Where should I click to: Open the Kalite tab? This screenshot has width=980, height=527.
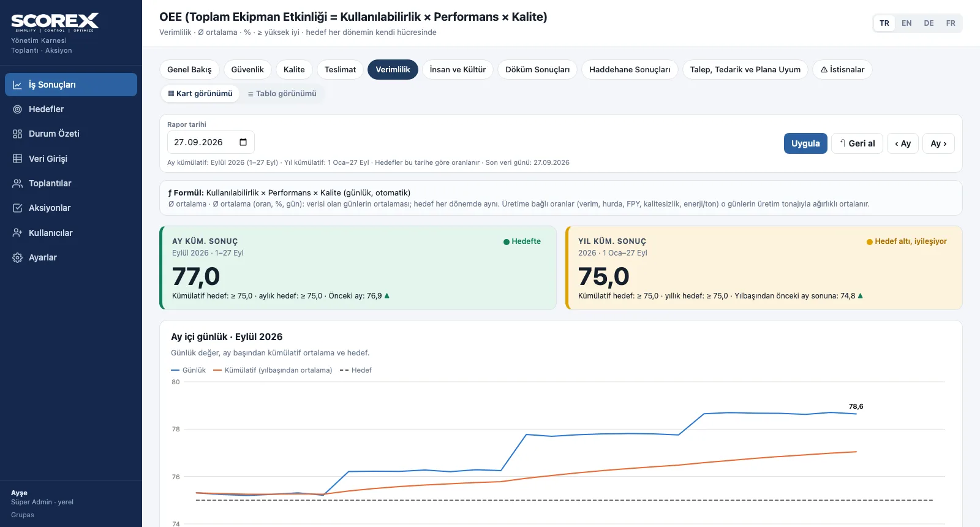tap(294, 69)
